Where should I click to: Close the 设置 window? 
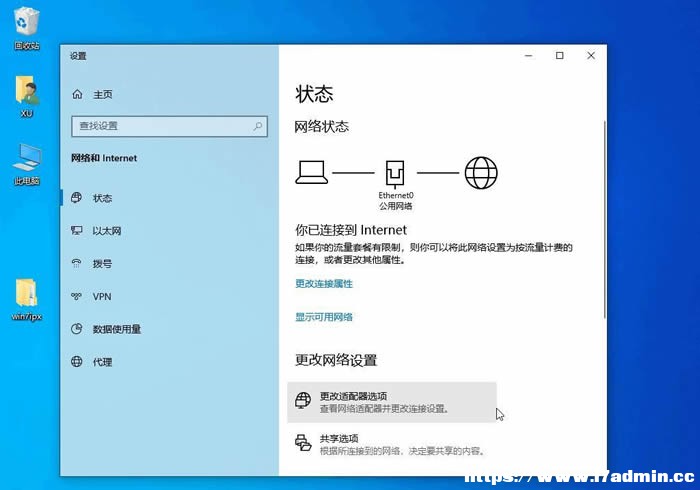pyautogui.click(x=591, y=56)
